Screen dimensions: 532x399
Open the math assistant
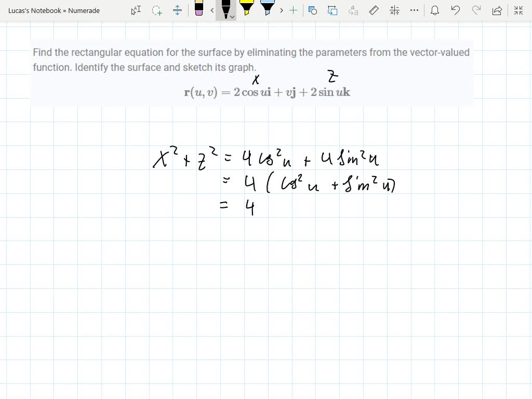[x=394, y=10]
